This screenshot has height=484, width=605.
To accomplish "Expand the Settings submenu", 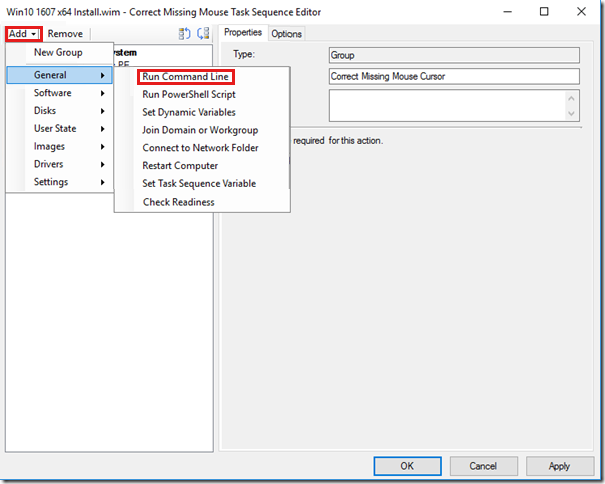I will tap(60, 182).
